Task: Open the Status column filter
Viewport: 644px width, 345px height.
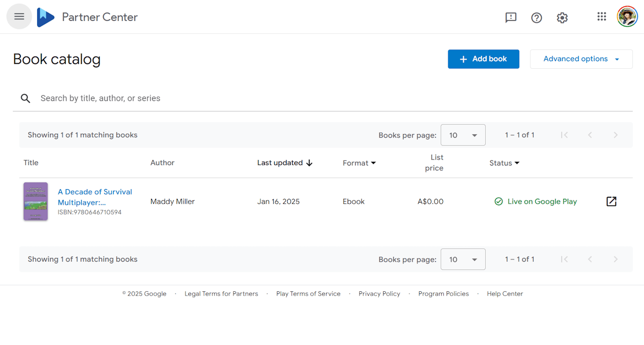Action: 504,163
